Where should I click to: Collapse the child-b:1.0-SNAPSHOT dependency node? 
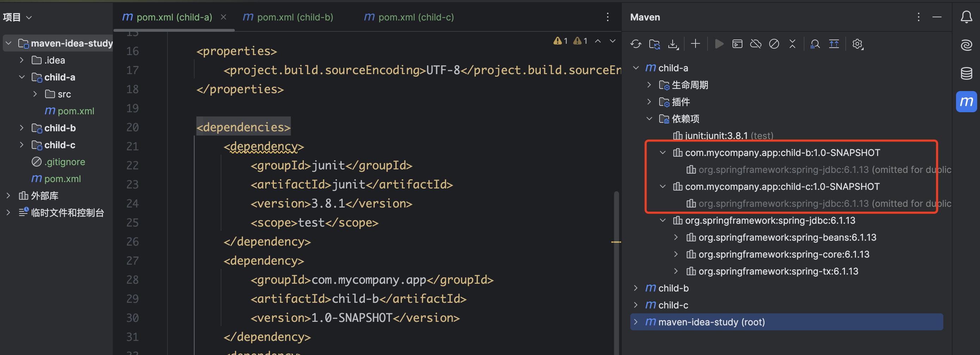click(x=662, y=153)
